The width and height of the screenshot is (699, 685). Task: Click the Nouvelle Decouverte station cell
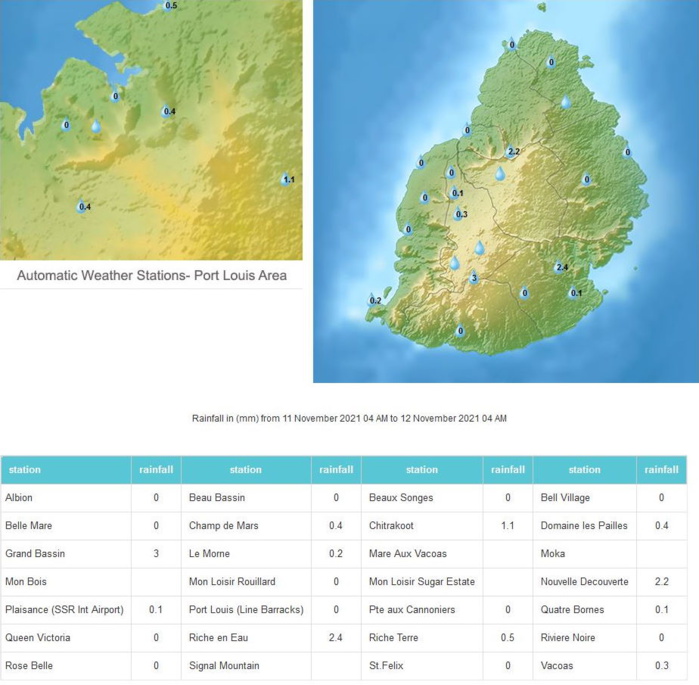click(584, 581)
